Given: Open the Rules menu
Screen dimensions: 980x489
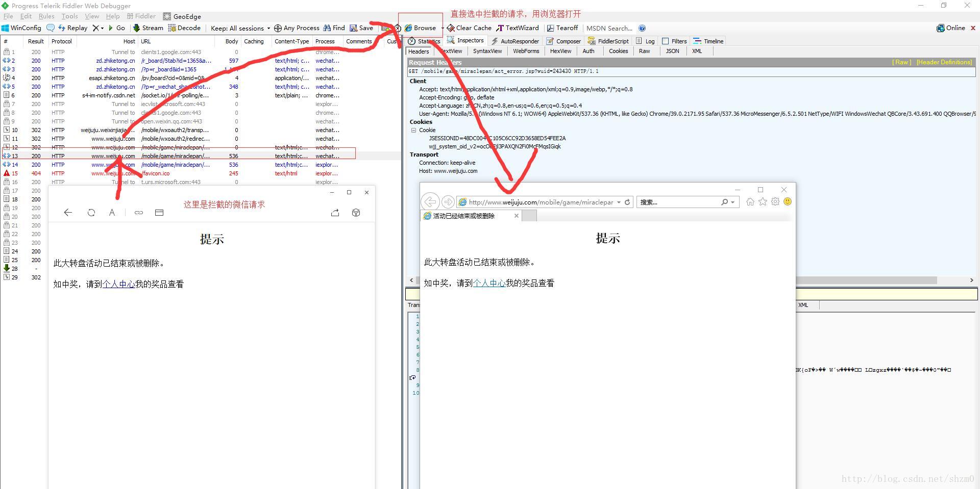Looking at the screenshot, I should pyautogui.click(x=46, y=16).
